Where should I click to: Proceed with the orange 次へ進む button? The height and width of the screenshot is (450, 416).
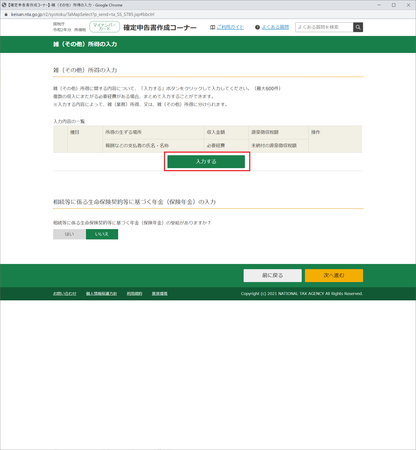pyautogui.click(x=334, y=275)
